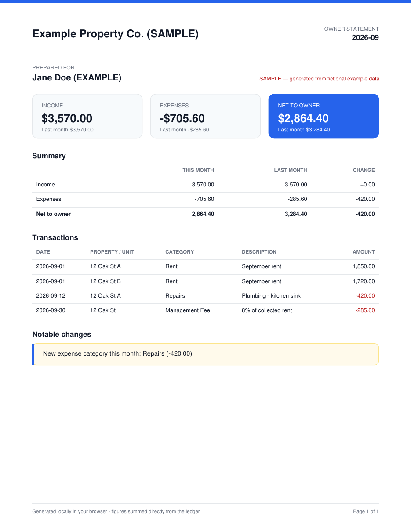
Task: Click the CATEGORY column header
Action: click(x=179, y=252)
